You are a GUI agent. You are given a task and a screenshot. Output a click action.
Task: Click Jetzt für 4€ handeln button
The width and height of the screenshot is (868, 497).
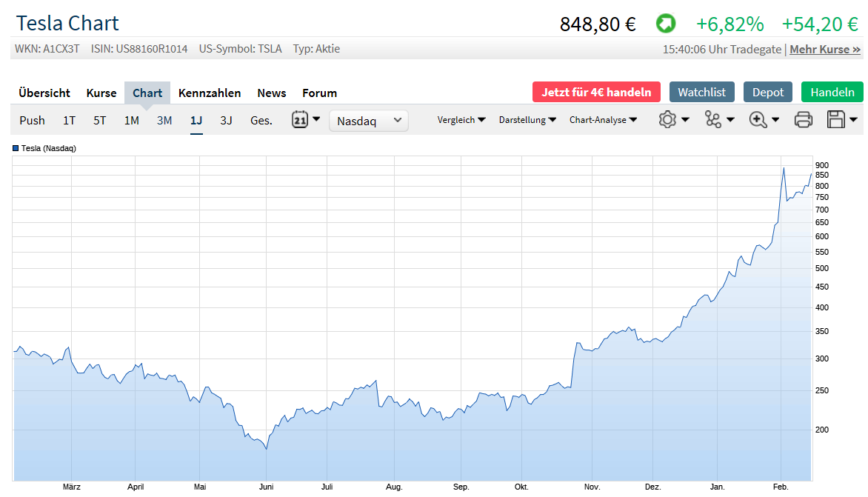click(x=596, y=92)
